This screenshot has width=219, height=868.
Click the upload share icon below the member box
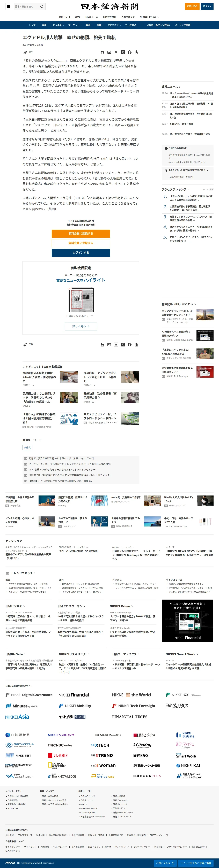(x=136, y=344)
